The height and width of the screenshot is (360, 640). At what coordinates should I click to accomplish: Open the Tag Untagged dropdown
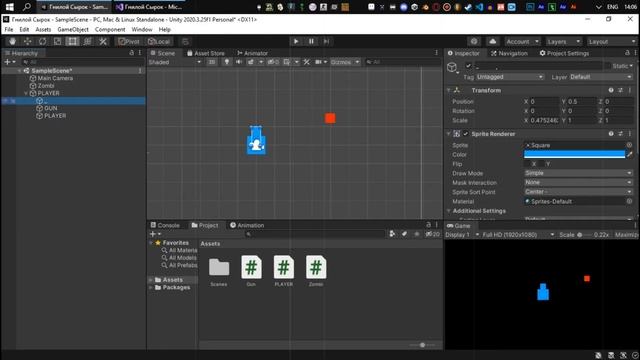510,77
